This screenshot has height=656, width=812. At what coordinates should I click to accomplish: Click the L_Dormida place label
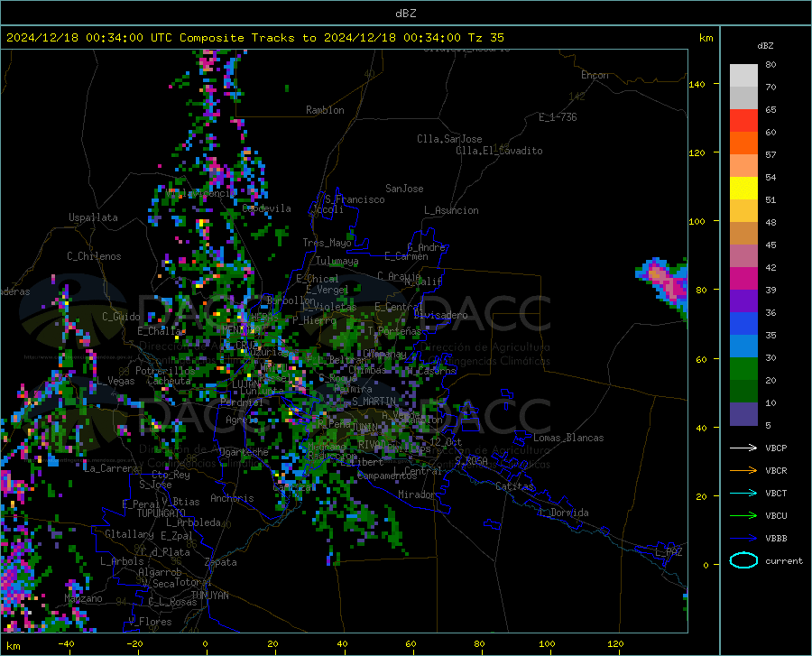pos(563,513)
